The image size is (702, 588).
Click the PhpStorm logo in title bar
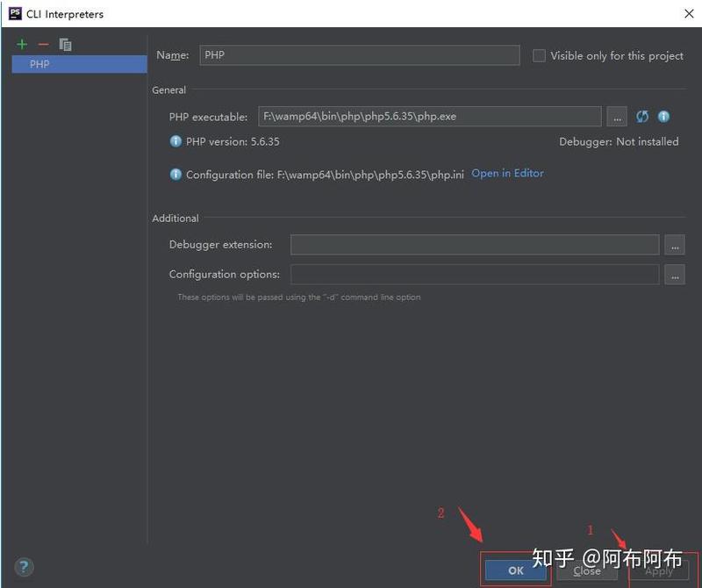15,13
